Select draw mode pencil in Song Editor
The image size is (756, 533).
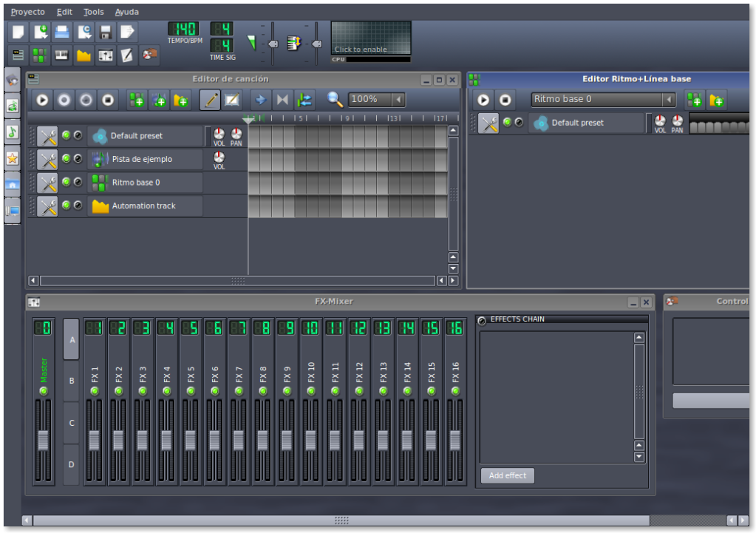click(x=210, y=101)
